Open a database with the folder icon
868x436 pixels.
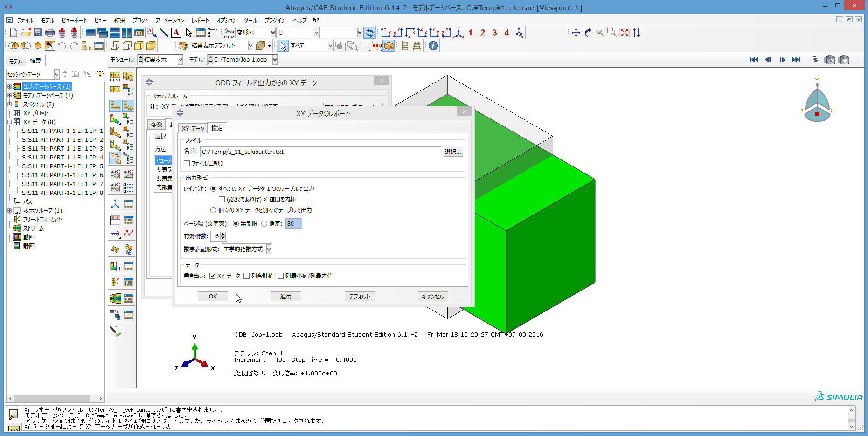pos(26,33)
